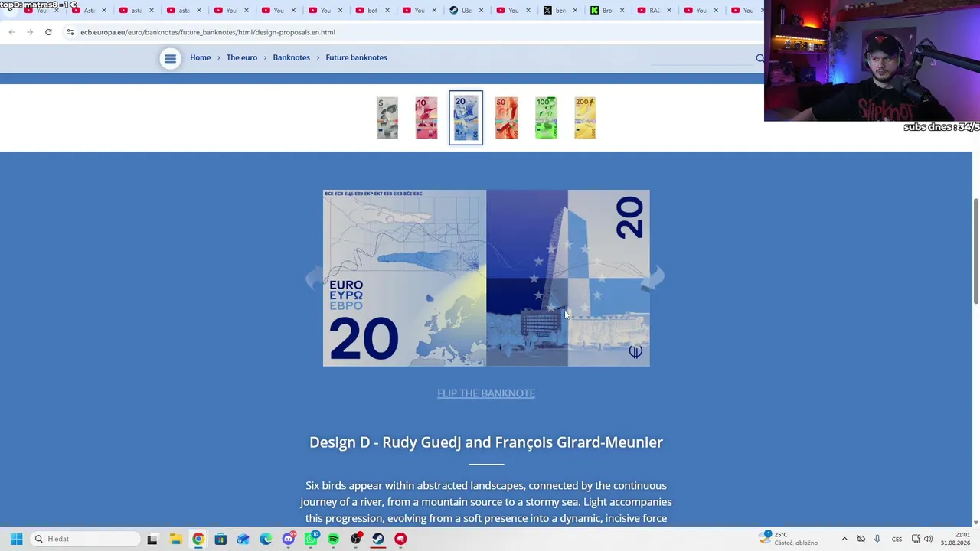The image size is (980, 551).
Task: Click the network icon in the system tray
Action: (916, 539)
